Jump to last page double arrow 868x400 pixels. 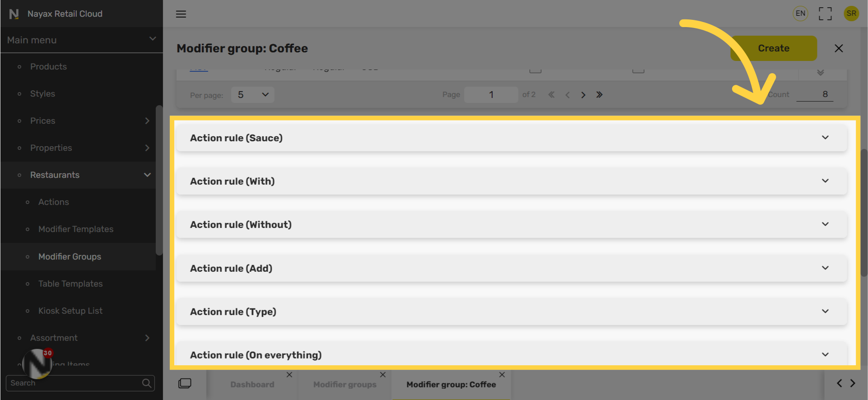point(599,95)
